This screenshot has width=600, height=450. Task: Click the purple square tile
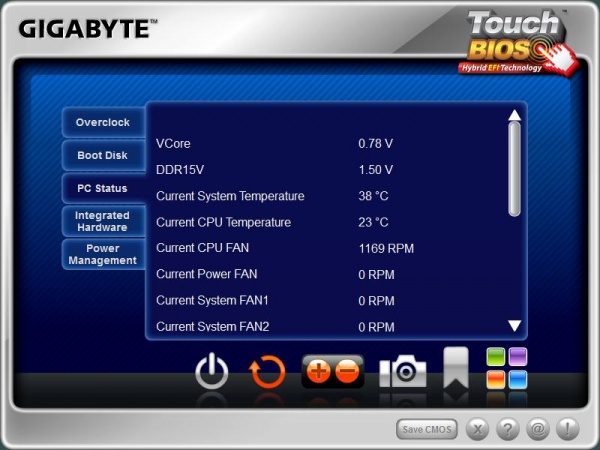click(518, 357)
